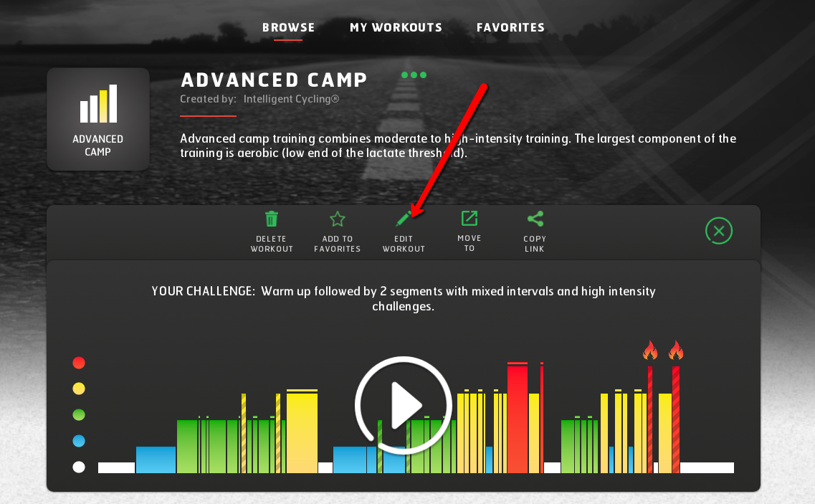
Task: Select the yellow intensity zone dot
Action: [x=79, y=389]
